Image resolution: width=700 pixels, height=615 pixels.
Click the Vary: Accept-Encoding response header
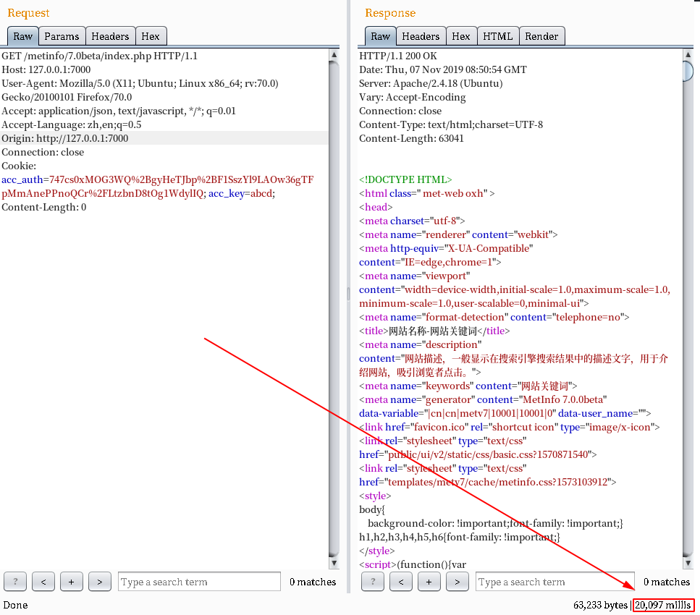click(x=412, y=97)
